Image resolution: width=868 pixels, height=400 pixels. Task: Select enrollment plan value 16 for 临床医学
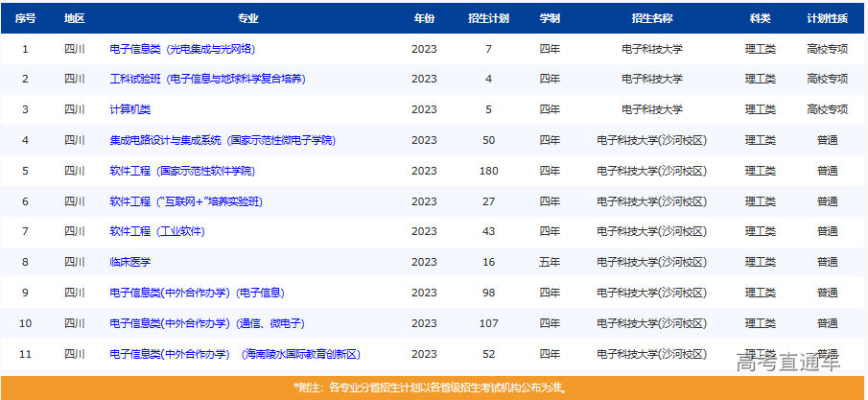(x=488, y=262)
